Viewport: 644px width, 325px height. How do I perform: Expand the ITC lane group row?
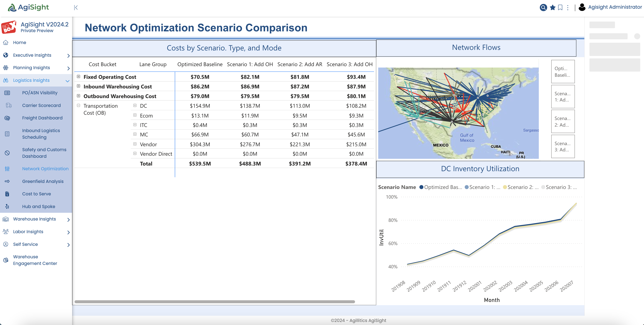tap(135, 125)
